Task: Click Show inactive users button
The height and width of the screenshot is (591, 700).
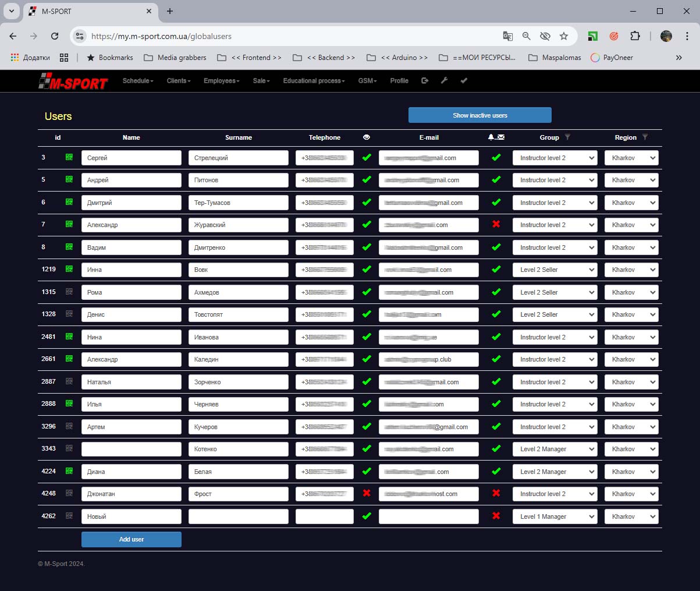Action: pos(479,115)
